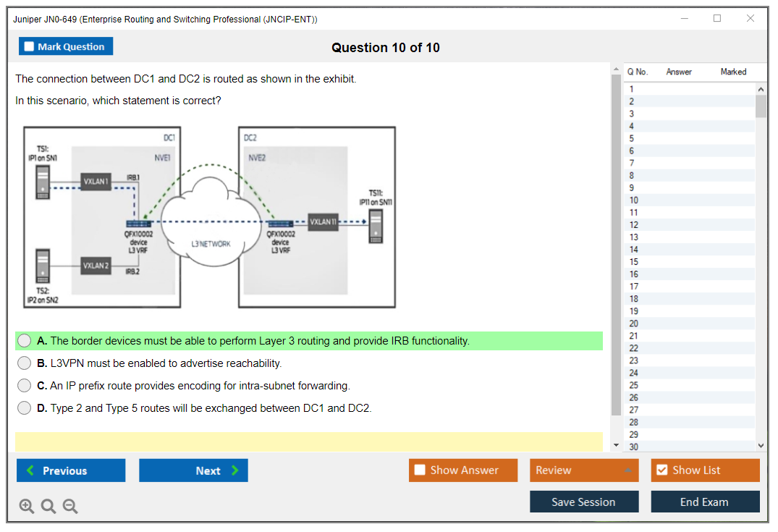Enable the Mark Question checkbox

30,47
